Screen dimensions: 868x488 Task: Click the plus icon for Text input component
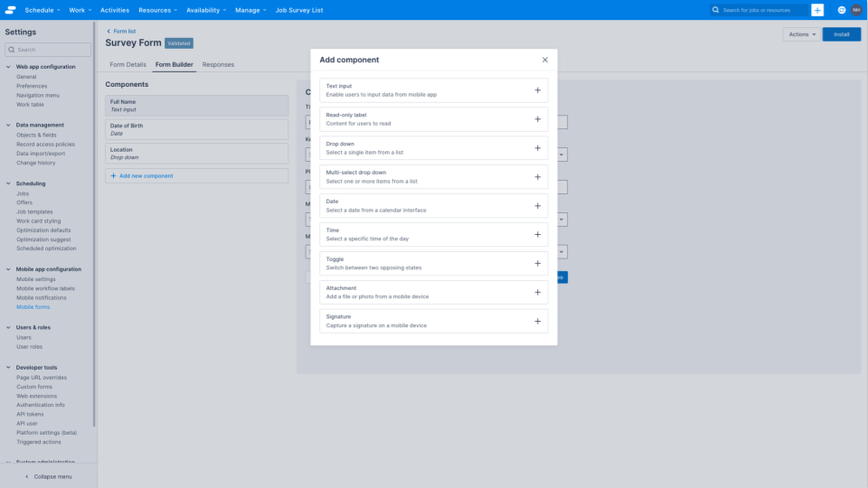coord(537,90)
